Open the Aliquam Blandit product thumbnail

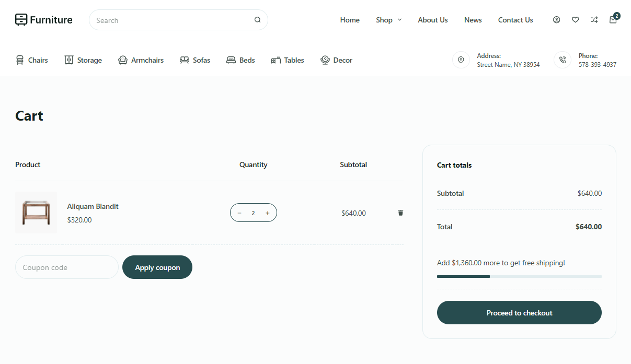tap(36, 213)
